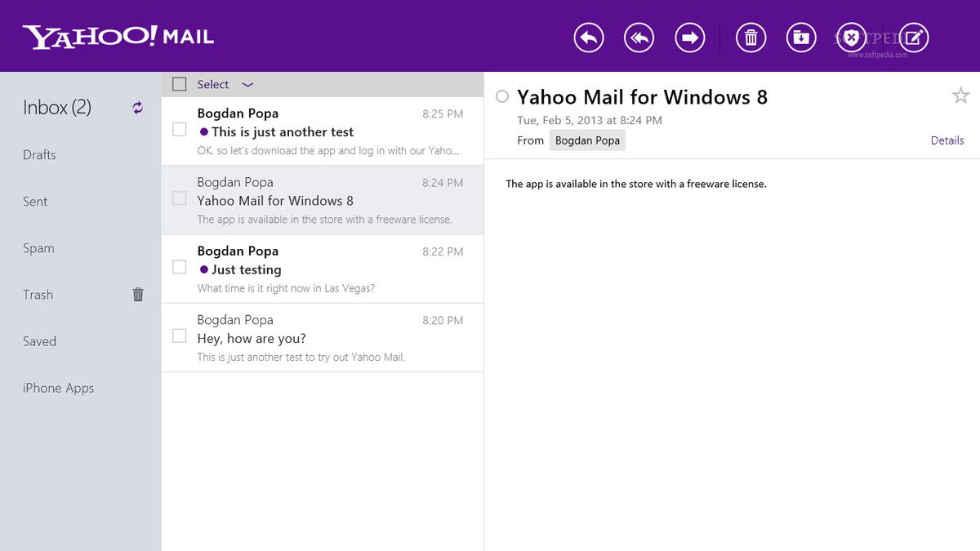The image size is (980, 551).
Task: Click the 8:24 PM timestamp in list
Action: (x=443, y=183)
